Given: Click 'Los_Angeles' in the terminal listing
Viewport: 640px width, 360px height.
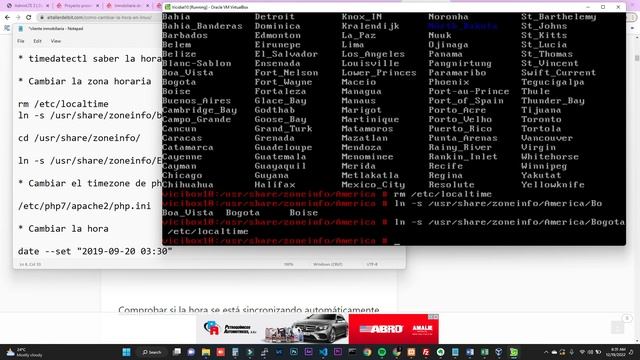Looking at the screenshot, I should pyautogui.click(x=373, y=54).
